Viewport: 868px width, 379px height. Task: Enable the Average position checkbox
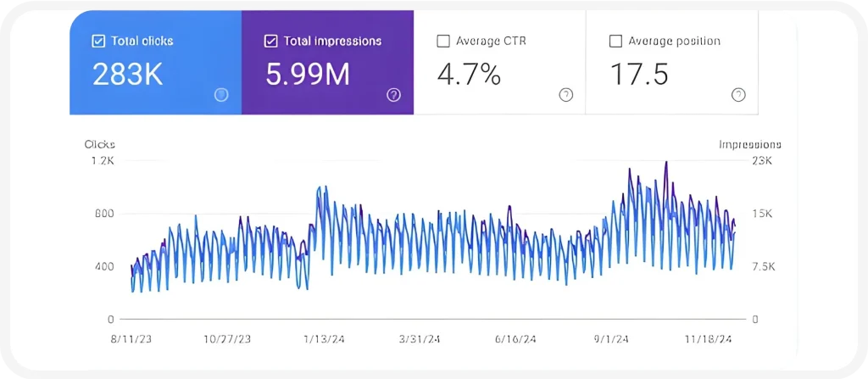615,41
